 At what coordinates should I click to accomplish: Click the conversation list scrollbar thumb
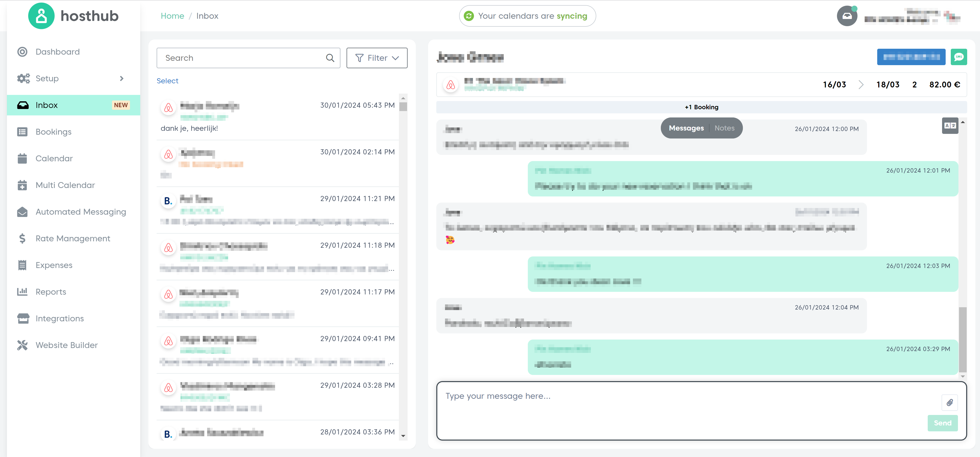click(403, 107)
